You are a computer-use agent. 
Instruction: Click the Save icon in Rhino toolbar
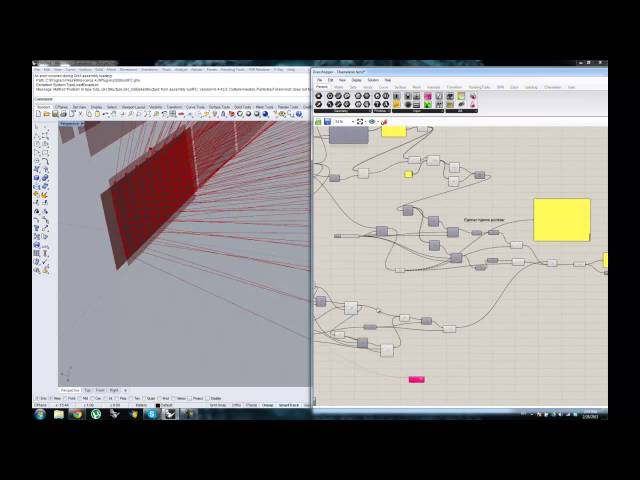(x=55, y=114)
